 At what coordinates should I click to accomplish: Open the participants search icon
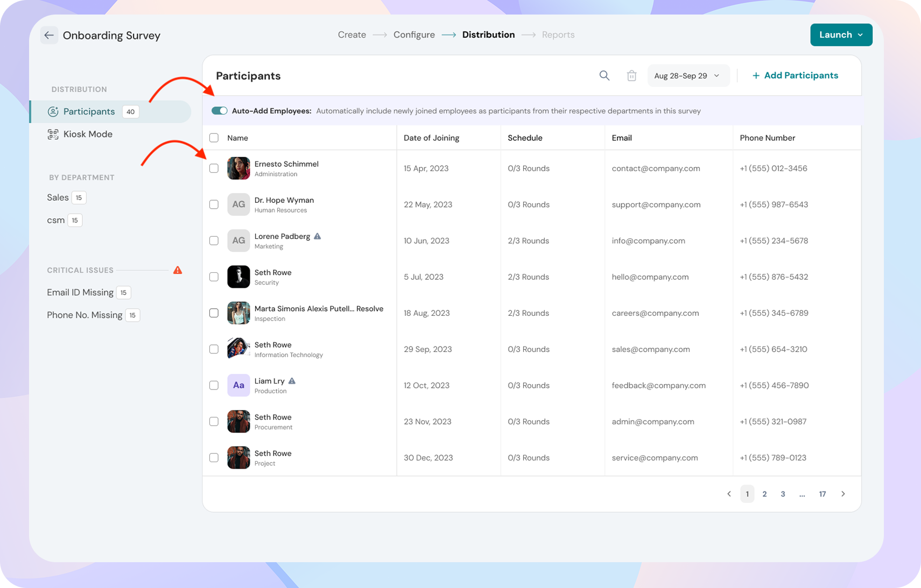[x=604, y=76]
